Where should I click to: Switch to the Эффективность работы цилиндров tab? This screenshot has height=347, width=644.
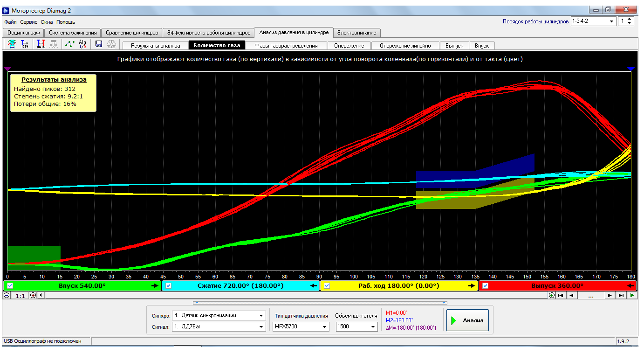point(209,33)
